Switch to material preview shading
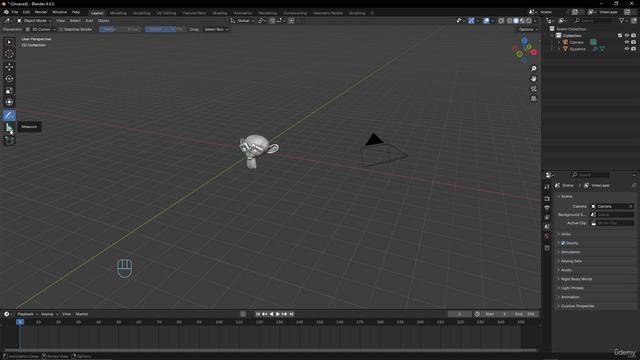The width and height of the screenshot is (640, 360). [x=522, y=20]
